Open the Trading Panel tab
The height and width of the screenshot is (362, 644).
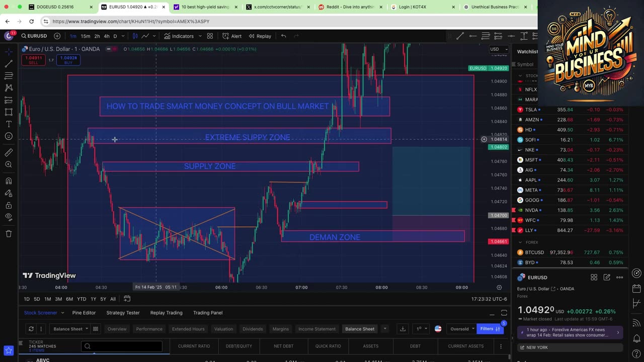(208, 313)
